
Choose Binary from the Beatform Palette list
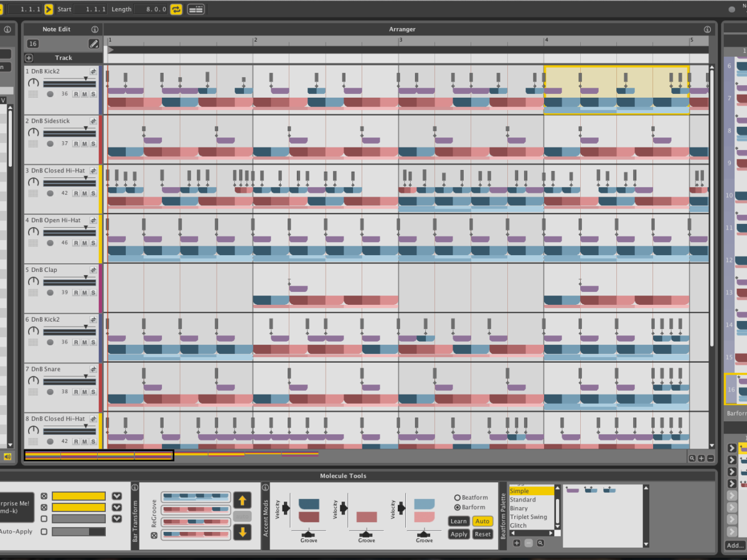click(519, 508)
